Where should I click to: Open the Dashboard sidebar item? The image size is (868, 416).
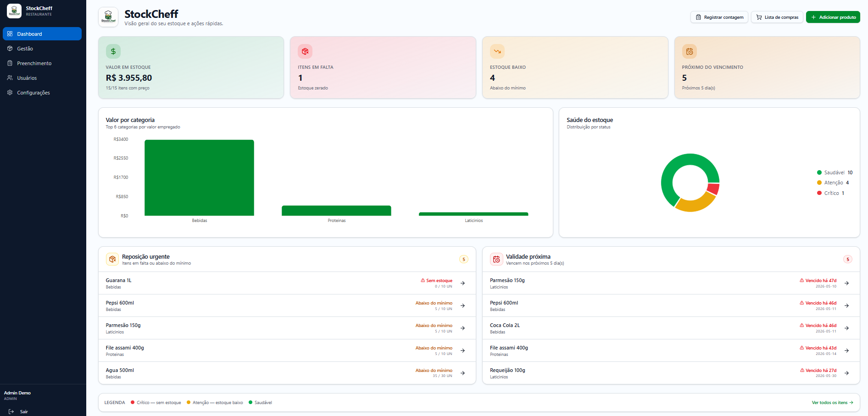click(42, 34)
